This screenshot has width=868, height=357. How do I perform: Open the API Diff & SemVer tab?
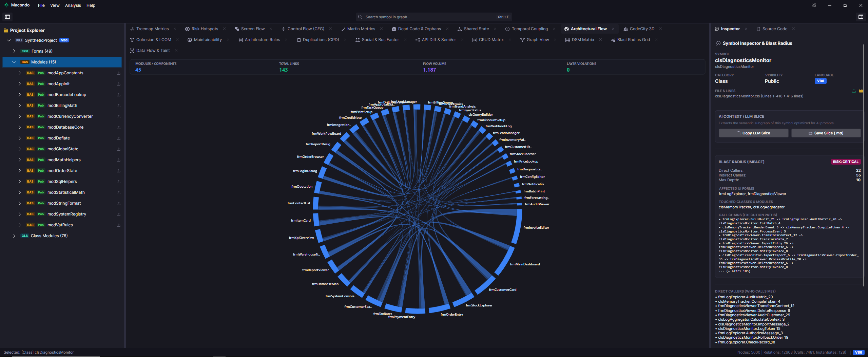click(436, 40)
